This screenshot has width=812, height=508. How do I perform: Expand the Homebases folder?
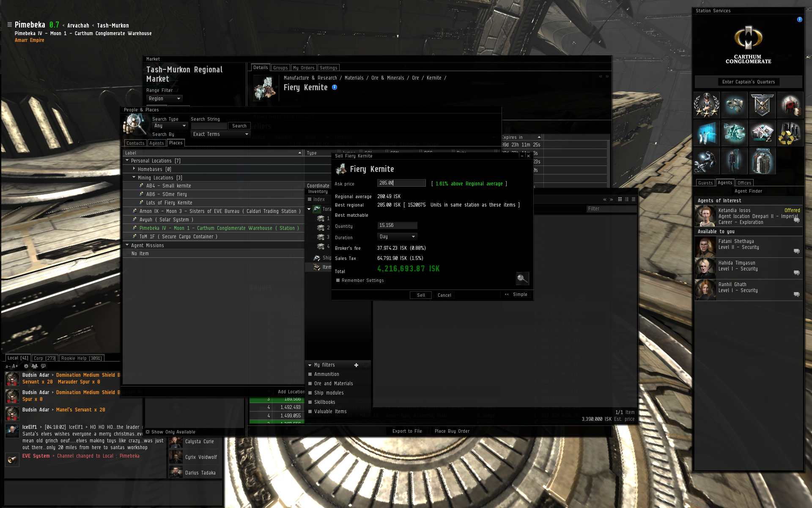pos(134,169)
